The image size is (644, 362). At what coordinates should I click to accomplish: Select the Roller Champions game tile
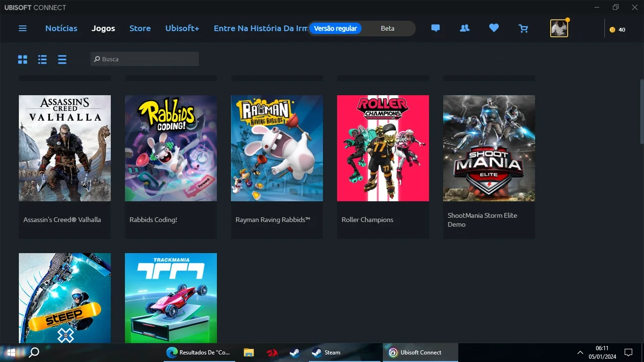point(383,167)
